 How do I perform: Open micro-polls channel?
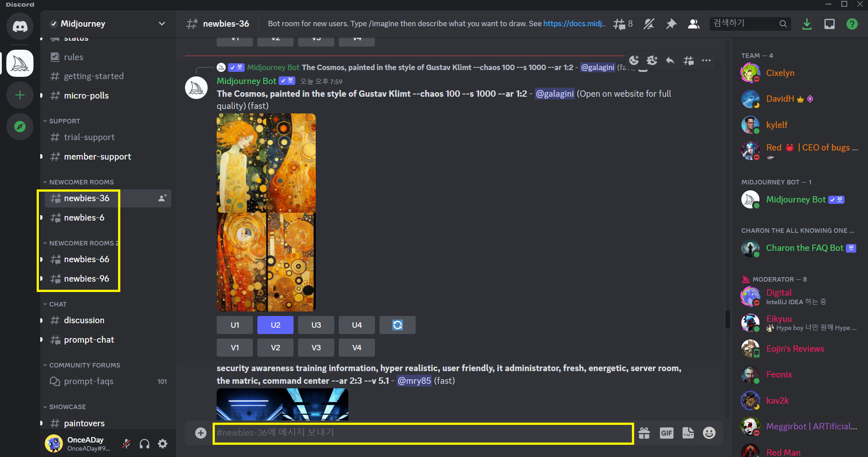coord(108,95)
